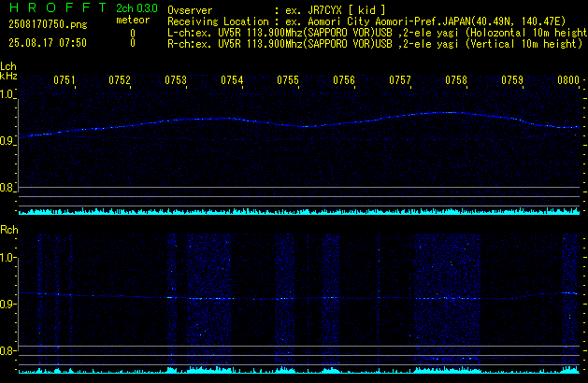Image resolution: width=588 pixels, height=383 pixels.
Task: Click the Rch channel label
Action: click(9, 230)
